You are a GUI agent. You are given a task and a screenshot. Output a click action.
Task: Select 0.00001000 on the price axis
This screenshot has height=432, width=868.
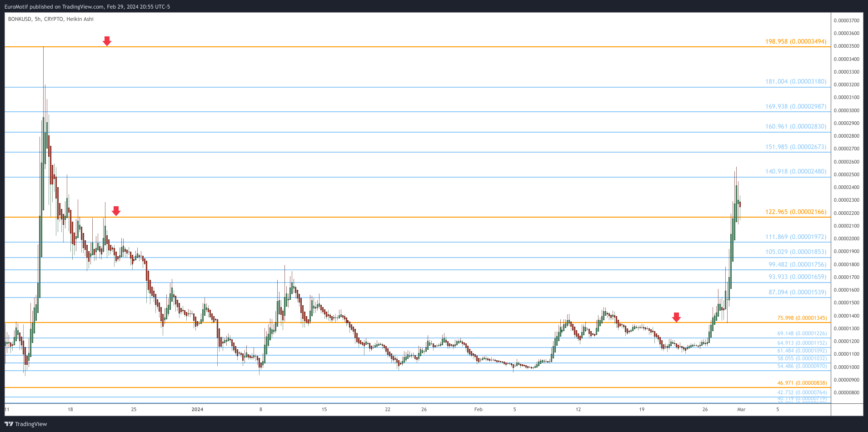pyautogui.click(x=847, y=367)
